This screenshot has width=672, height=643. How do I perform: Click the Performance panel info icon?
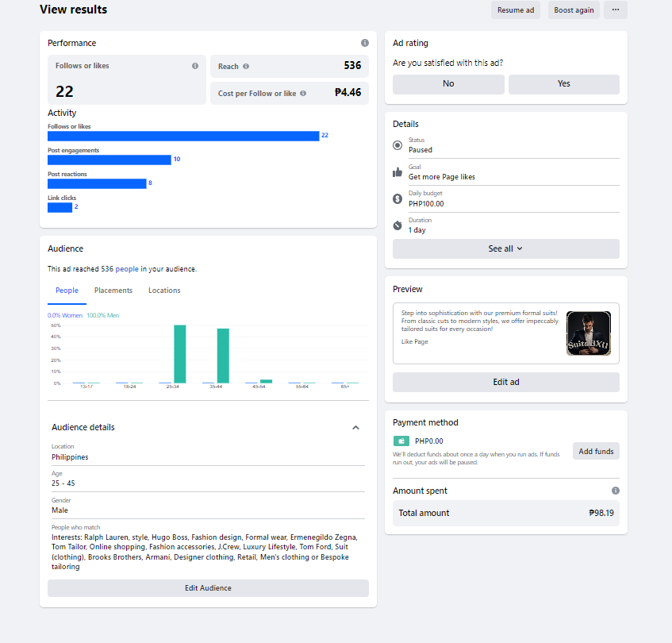click(365, 43)
